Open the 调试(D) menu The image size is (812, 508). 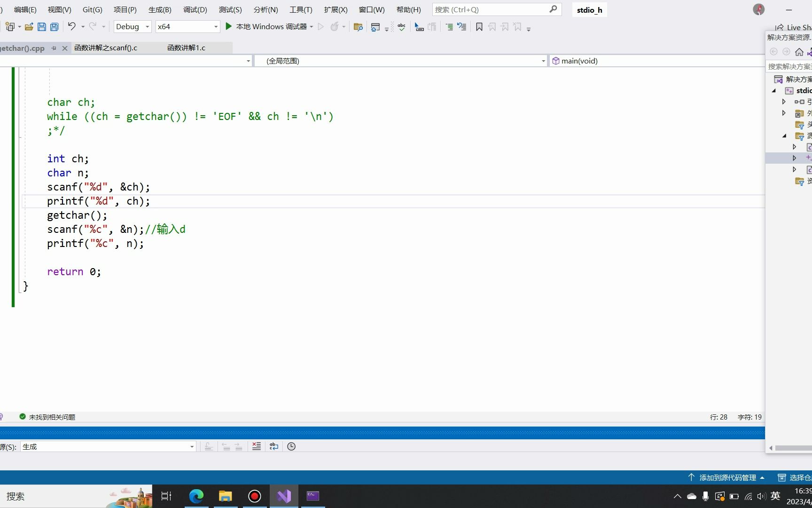[x=195, y=9]
